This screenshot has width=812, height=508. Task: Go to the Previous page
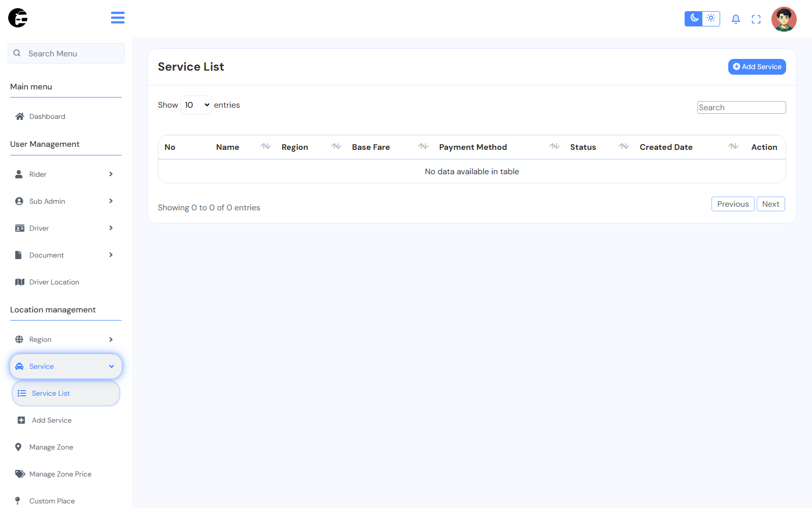733,204
